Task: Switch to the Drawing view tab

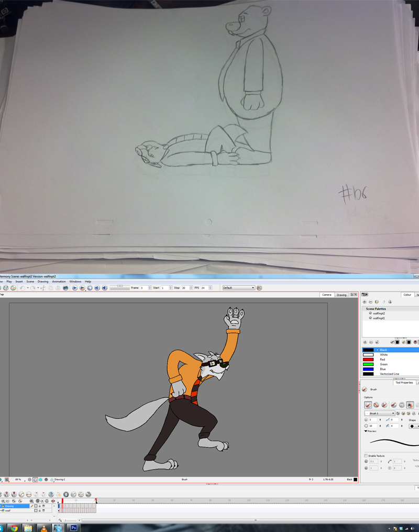Action: (x=341, y=295)
